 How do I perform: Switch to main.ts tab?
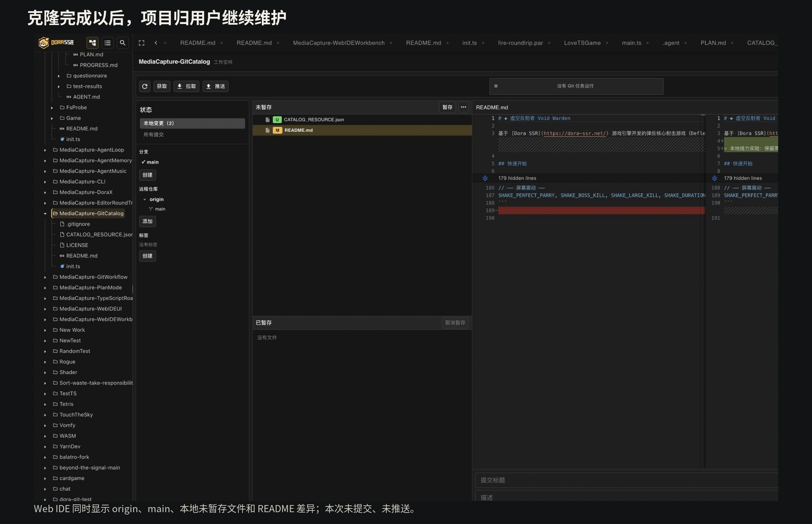pos(632,43)
